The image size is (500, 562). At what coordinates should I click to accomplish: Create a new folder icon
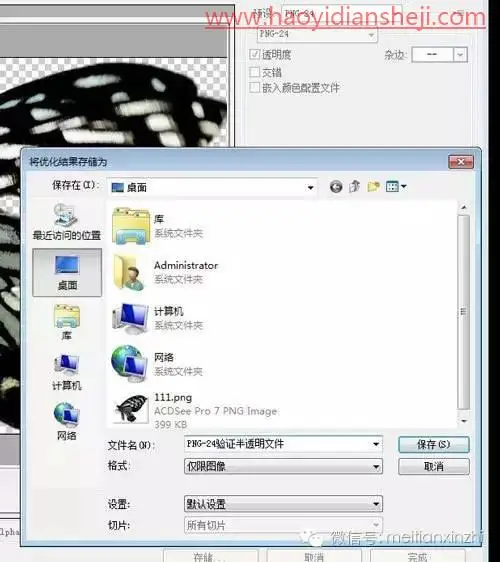pyautogui.click(x=373, y=186)
